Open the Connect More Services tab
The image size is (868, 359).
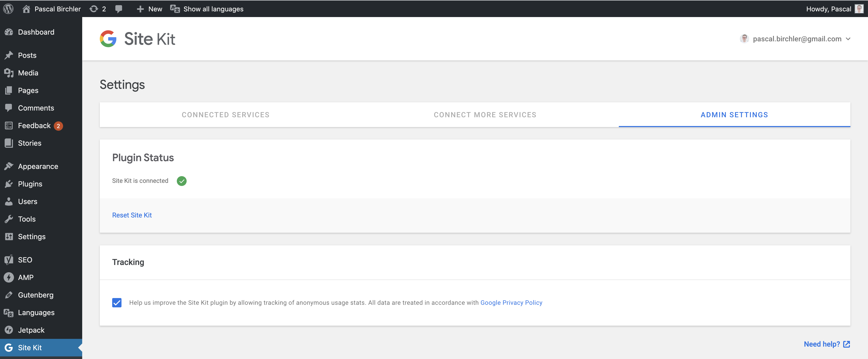click(x=485, y=114)
